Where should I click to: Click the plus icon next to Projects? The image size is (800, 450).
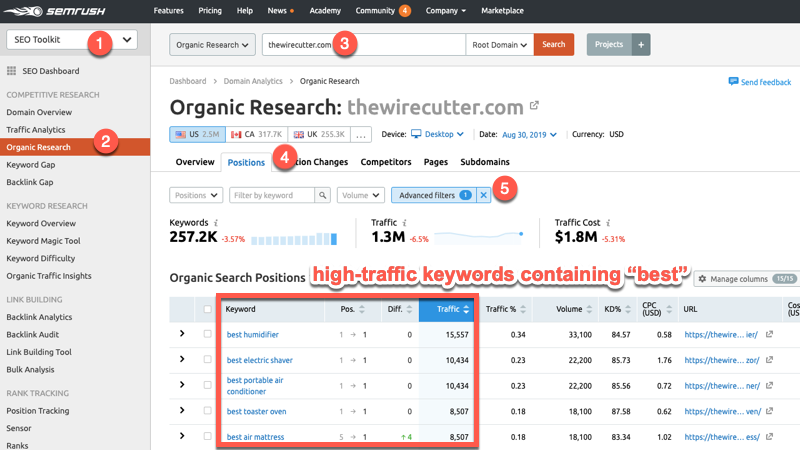pos(640,45)
